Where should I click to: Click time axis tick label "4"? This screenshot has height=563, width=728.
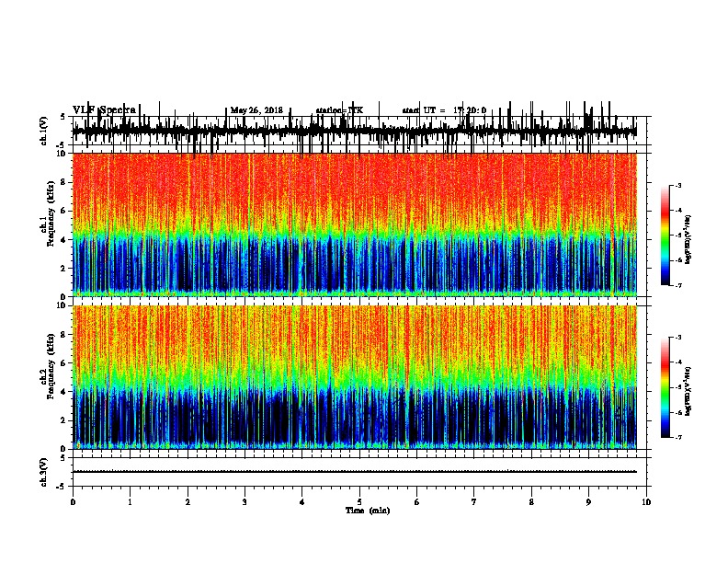point(302,502)
